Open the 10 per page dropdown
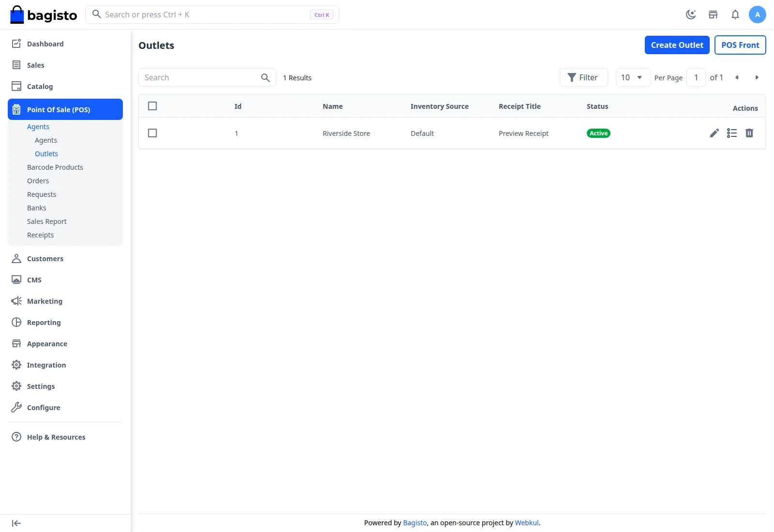The width and height of the screenshot is (774, 532). (x=633, y=77)
